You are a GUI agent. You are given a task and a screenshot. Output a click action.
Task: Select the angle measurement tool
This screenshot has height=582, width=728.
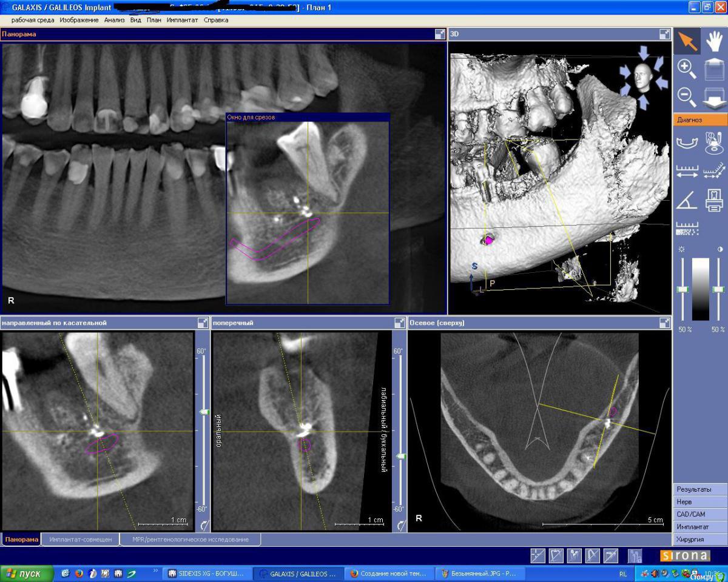pyautogui.click(x=687, y=199)
